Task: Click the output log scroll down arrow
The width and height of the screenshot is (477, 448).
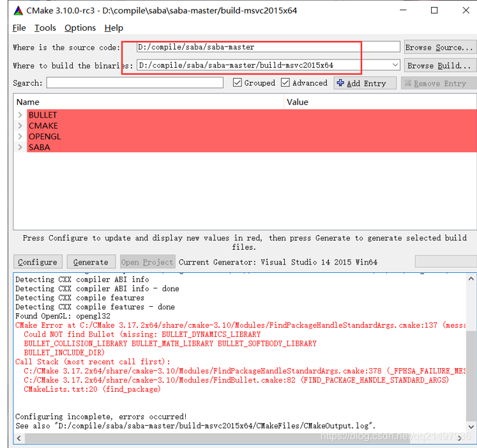Action: coord(471,427)
